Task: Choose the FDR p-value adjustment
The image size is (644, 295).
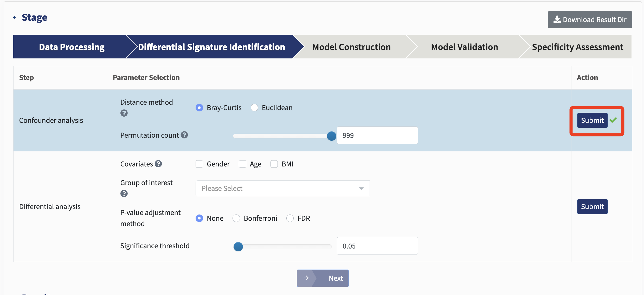Action: (290, 218)
